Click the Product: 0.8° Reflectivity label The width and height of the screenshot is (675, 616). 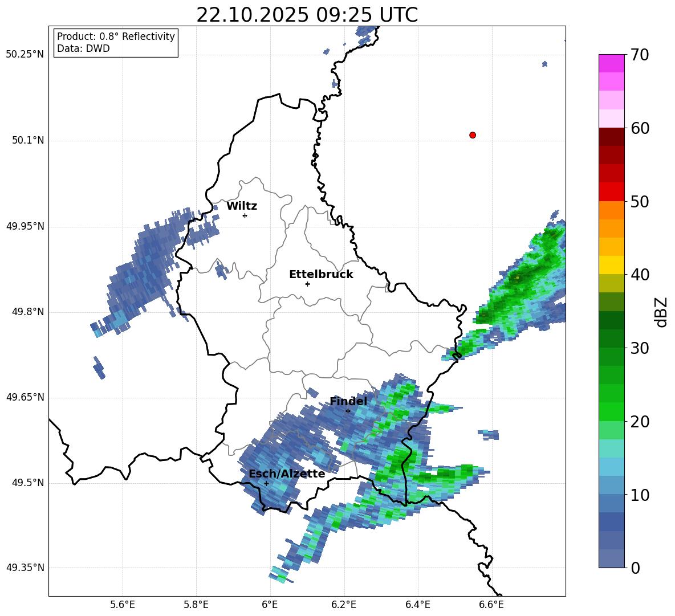[x=116, y=36]
